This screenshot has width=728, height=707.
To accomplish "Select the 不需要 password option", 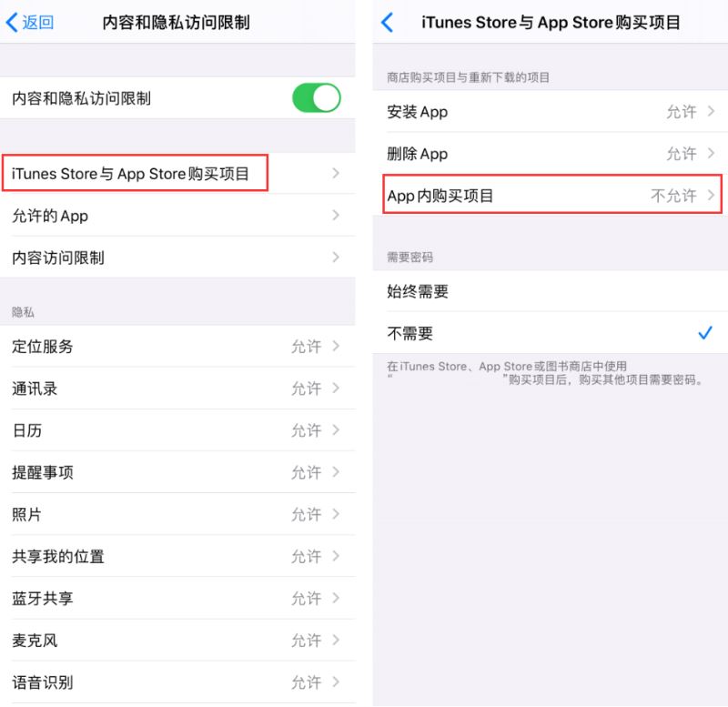I will (551, 333).
